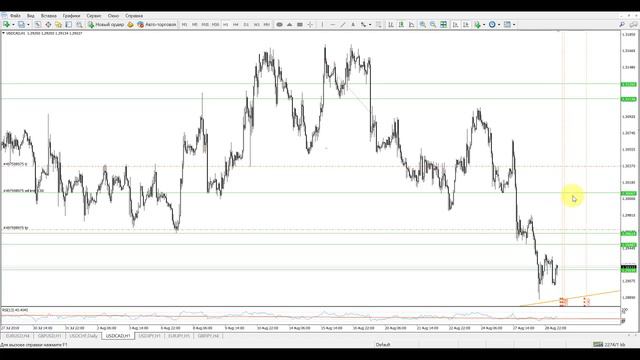Click the indicators list green icon

click(477, 24)
